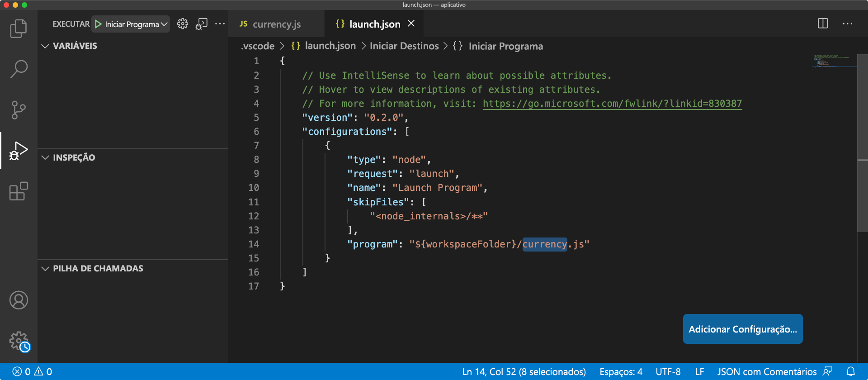Viewport: 868px width, 380px height.
Task: Click the EXECUTAR panel title
Action: 71,24
